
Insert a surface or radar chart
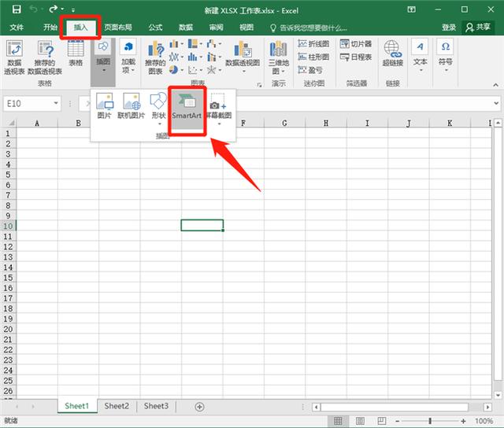[x=214, y=70]
